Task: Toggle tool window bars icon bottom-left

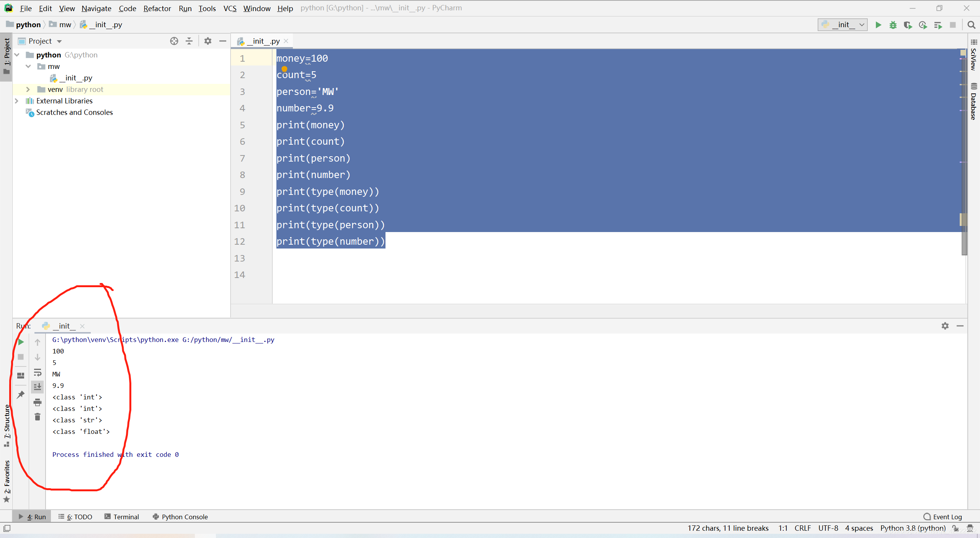Action: (7, 528)
